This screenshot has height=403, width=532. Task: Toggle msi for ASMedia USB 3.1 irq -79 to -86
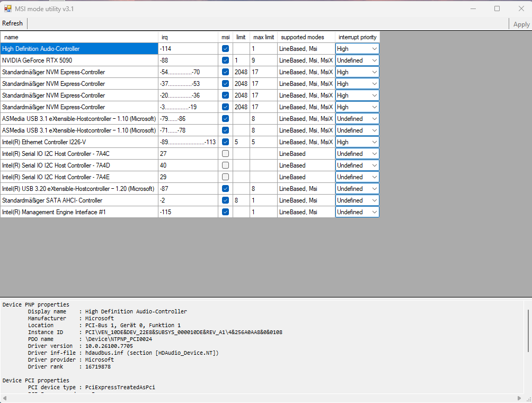point(225,118)
